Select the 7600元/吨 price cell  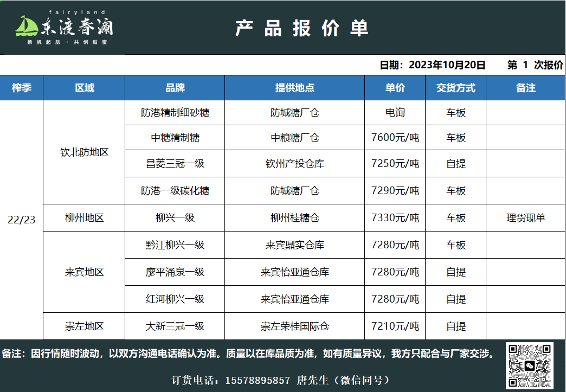coord(395,138)
